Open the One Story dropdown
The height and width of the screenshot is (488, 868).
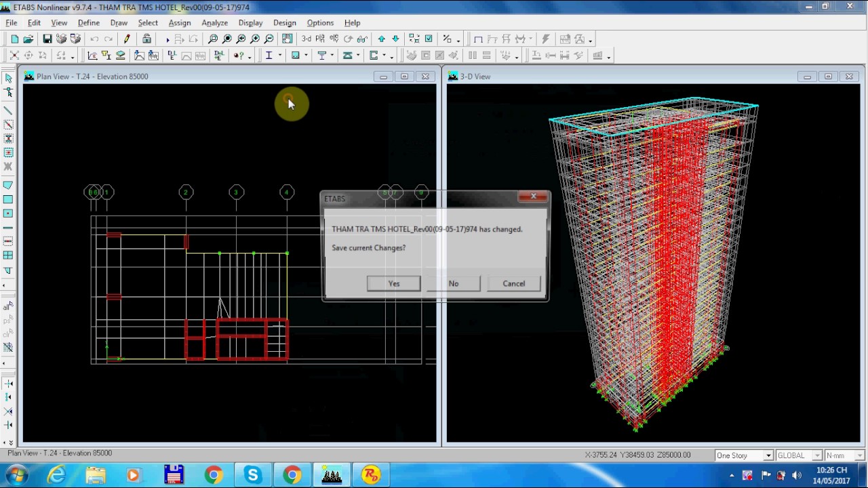pyautogui.click(x=744, y=455)
